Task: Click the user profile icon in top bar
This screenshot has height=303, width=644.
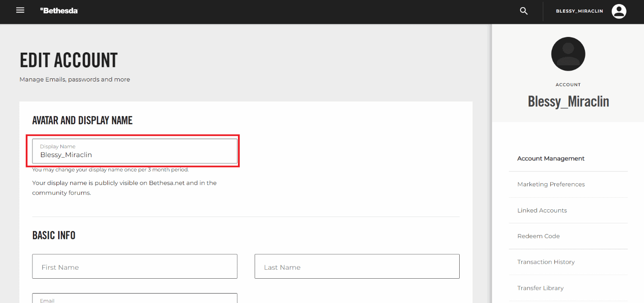Action: tap(618, 11)
